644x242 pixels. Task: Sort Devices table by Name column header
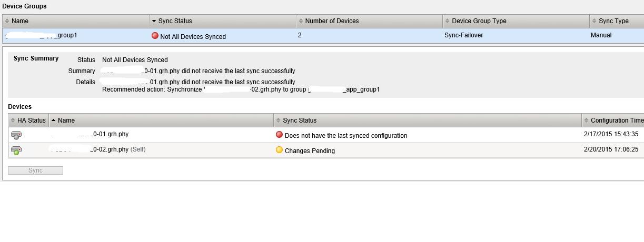[x=66, y=120]
